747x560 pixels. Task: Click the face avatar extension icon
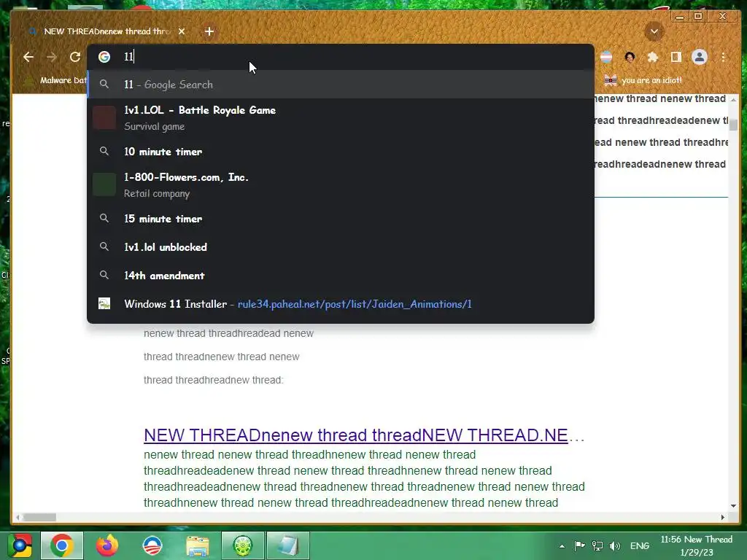pyautogui.click(x=630, y=57)
